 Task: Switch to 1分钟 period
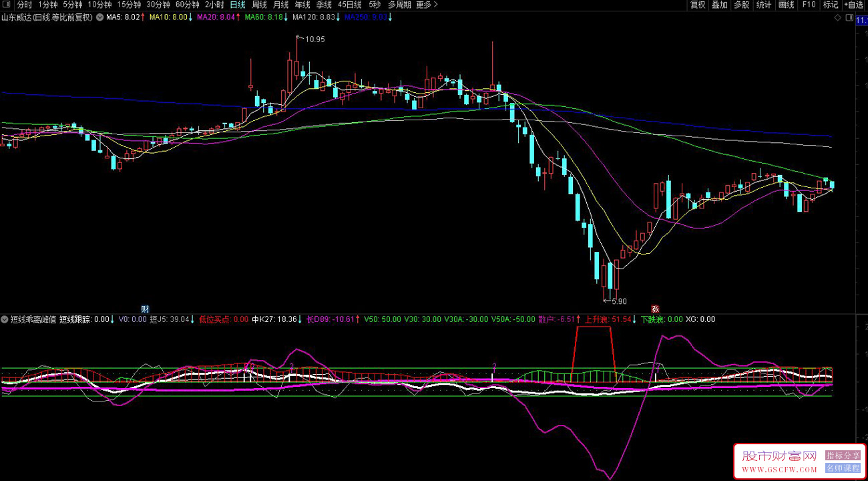[x=48, y=5]
